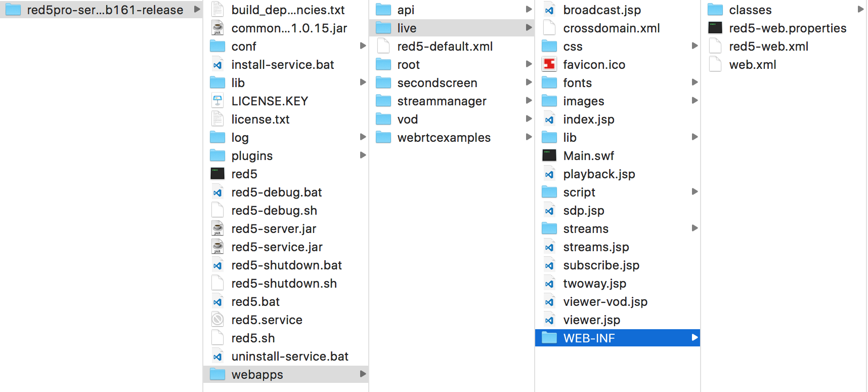Click the favicon.ico red image icon
The width and height of the screenshot is (868, 392).
click(549, 64)
